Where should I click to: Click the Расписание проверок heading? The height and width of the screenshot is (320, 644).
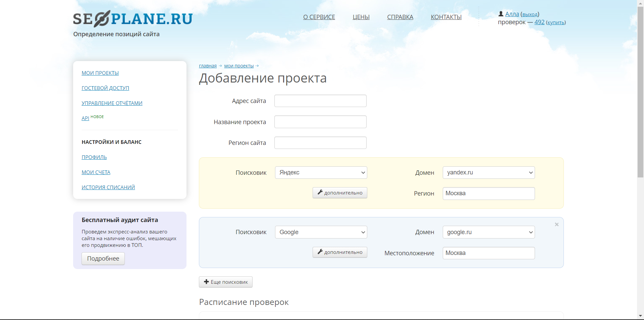[x=244, y=302]
